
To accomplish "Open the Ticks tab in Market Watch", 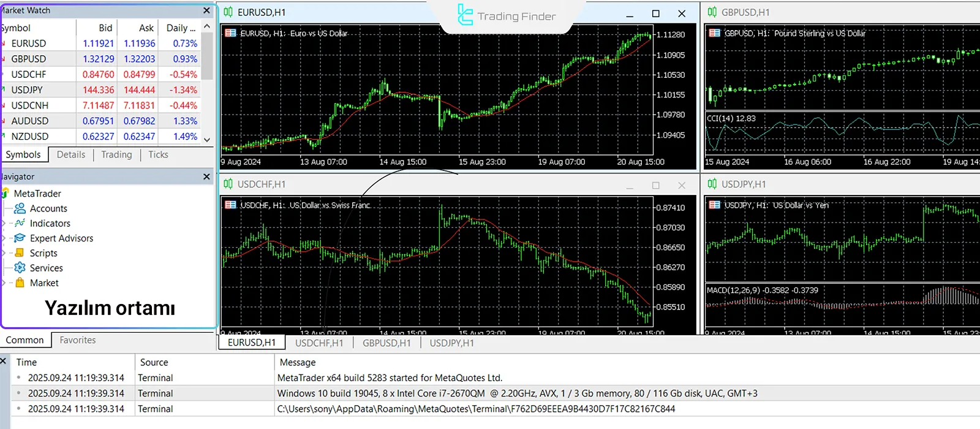I will click(x=158, y=154).
